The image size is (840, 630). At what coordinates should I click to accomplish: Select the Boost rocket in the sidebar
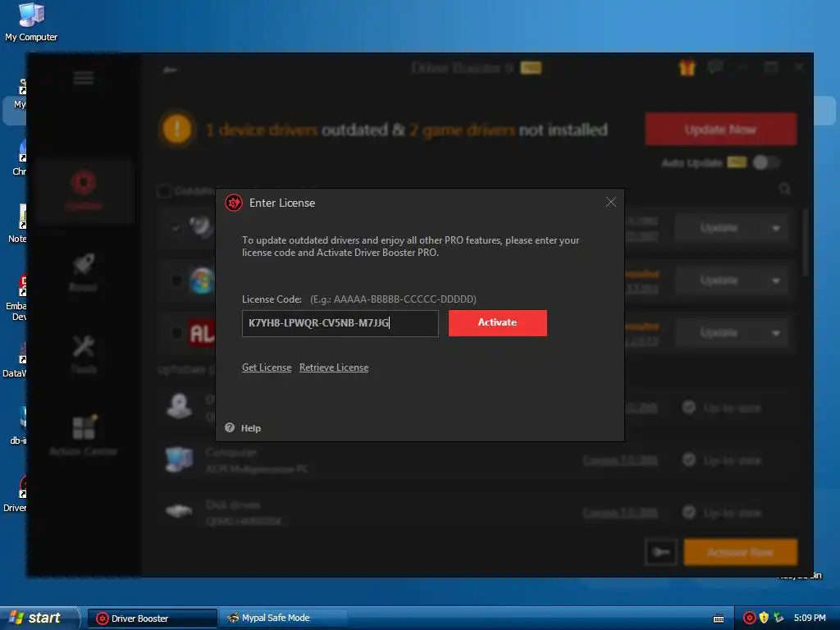(84, 272)
